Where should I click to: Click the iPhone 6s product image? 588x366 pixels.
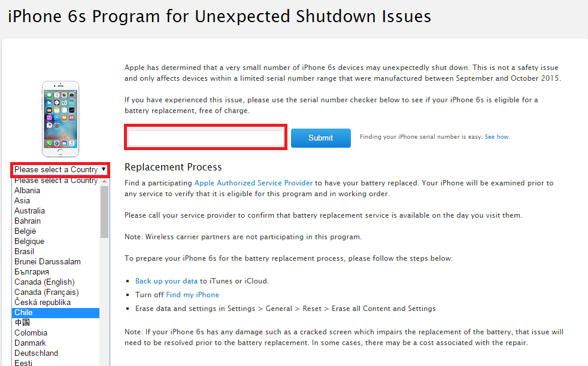click(60, 119)
